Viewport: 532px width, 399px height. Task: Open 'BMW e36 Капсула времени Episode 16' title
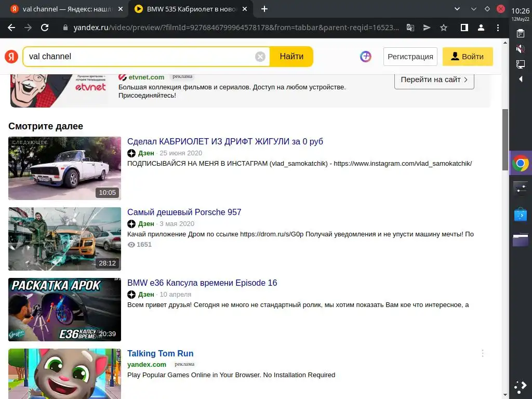202,283
